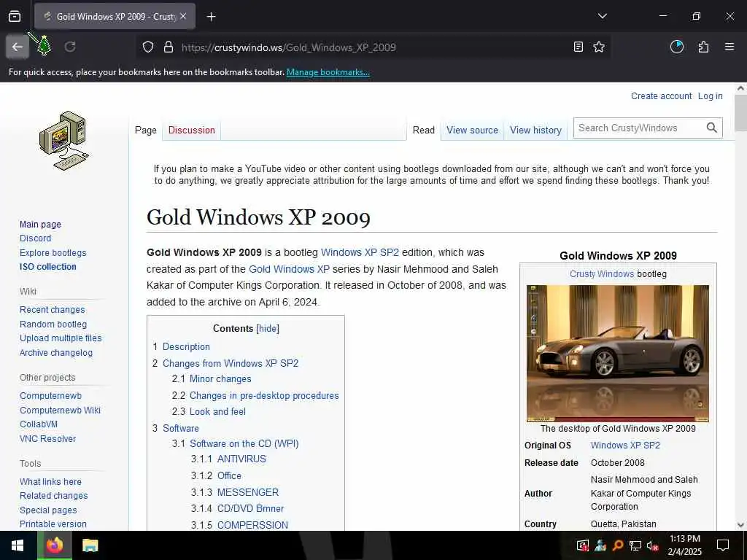Click the Crusty Windows infobox link

(x=602, y=274)
